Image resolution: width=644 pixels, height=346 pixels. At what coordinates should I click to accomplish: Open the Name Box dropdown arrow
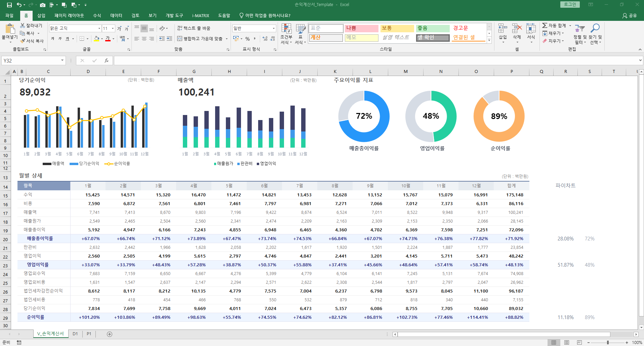click(x=62, y=61)
